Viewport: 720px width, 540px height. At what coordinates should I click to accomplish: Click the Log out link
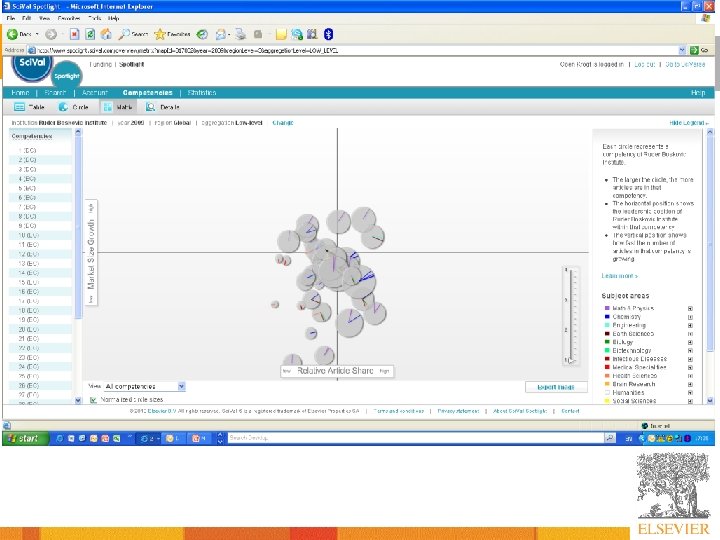point(645,64)
